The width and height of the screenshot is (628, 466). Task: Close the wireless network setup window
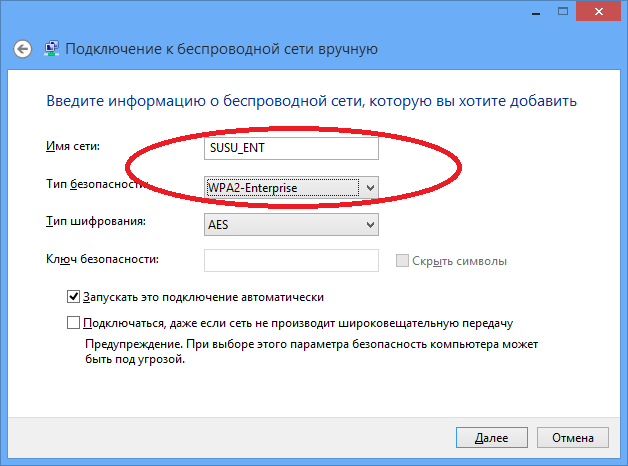(x=598, y=9)
